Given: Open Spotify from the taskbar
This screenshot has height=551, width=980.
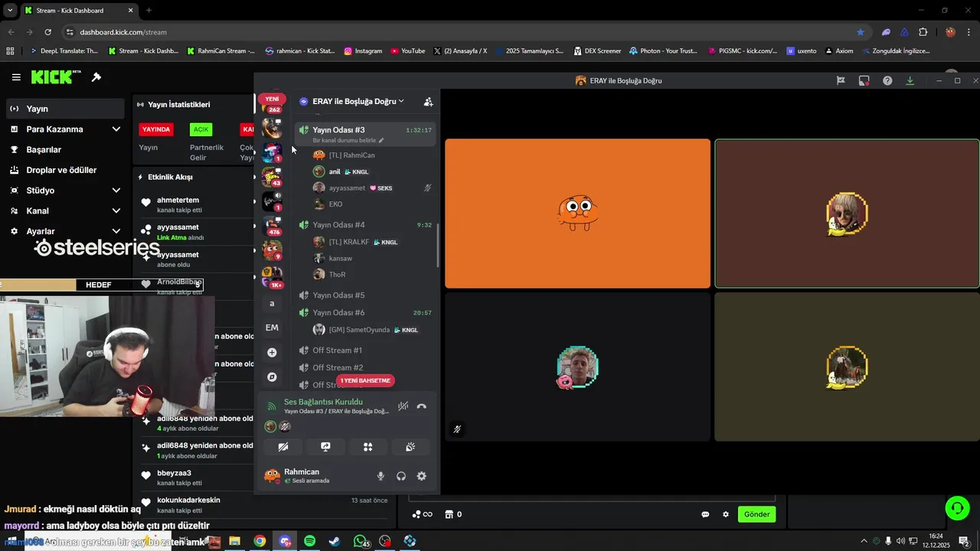Looking at the screenshot, I should [309, 541].
